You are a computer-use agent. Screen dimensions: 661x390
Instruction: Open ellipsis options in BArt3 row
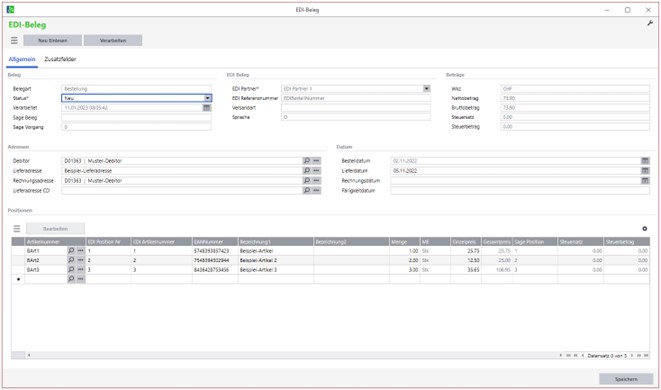[x=81, y=269]
